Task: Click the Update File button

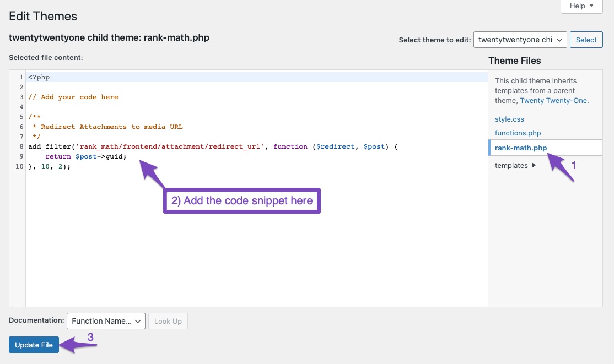Action: 34,345
